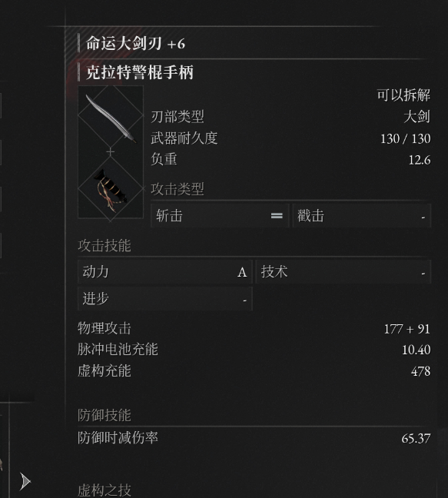The height and width of the screenshot is (498, 448).
Task: Select the 戳击 attack type box
Action: pyautogui.click(x=362, y=216)
